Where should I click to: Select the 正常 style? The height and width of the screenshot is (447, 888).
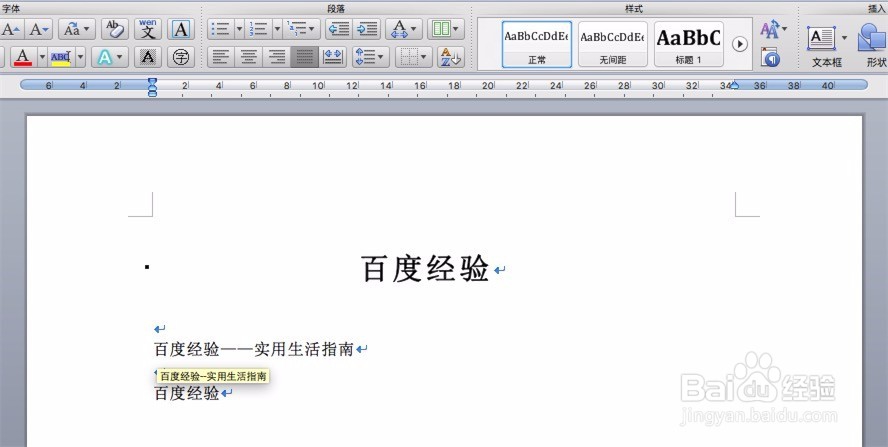[536, 44]
